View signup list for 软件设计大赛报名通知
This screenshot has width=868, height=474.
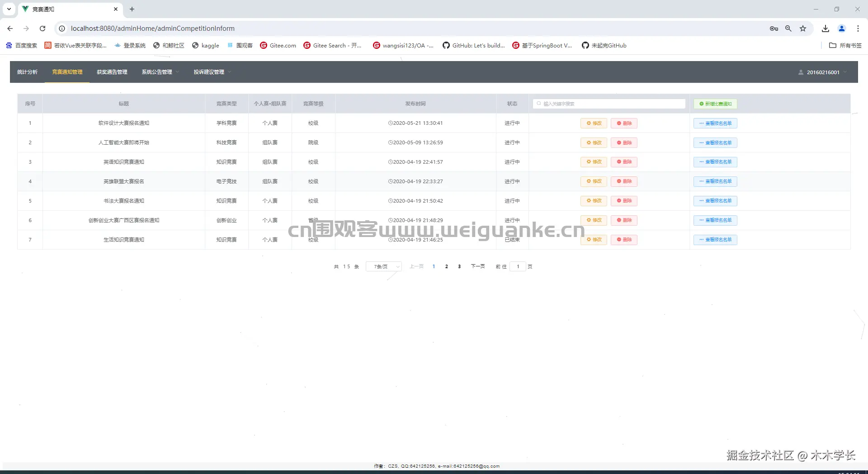click(715, 123)
